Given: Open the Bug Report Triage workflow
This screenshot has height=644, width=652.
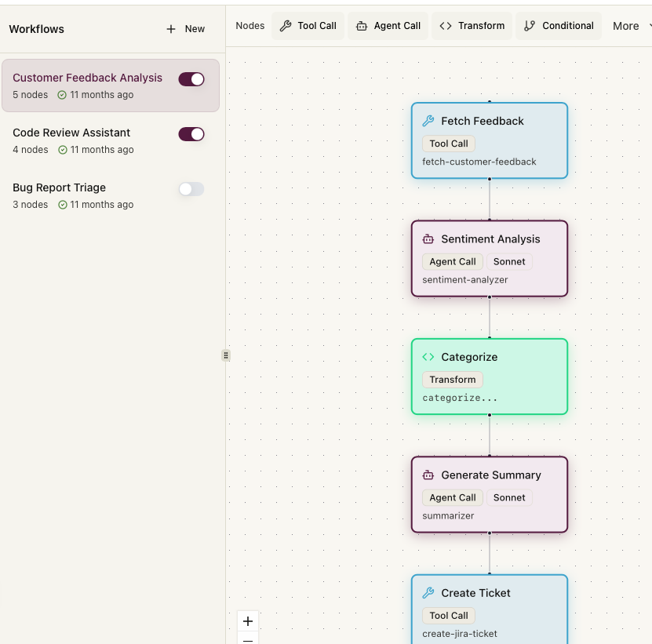Looking at the screenshot, I should pyautogui.click(x=59, y=188).
